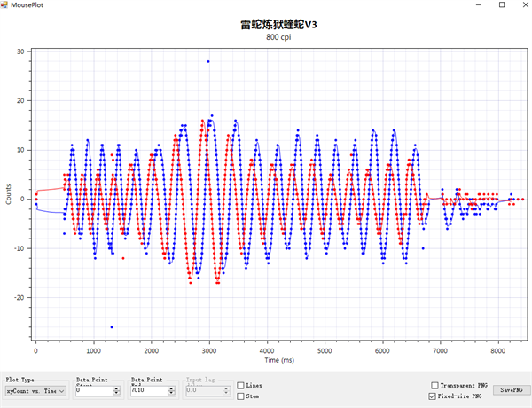Click the chart title 雷蛇炼狱蝰蛇V3
Screen dimensions: 532x408
point(279,26)
